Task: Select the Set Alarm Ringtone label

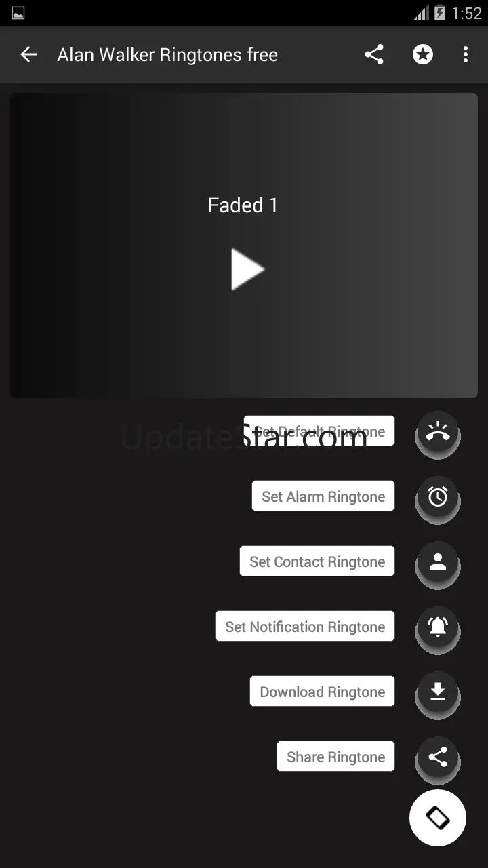Action: tap(323, 496)
